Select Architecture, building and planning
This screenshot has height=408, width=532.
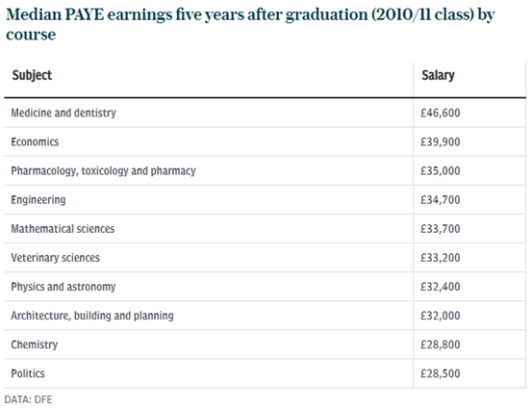tap(92, 316)
